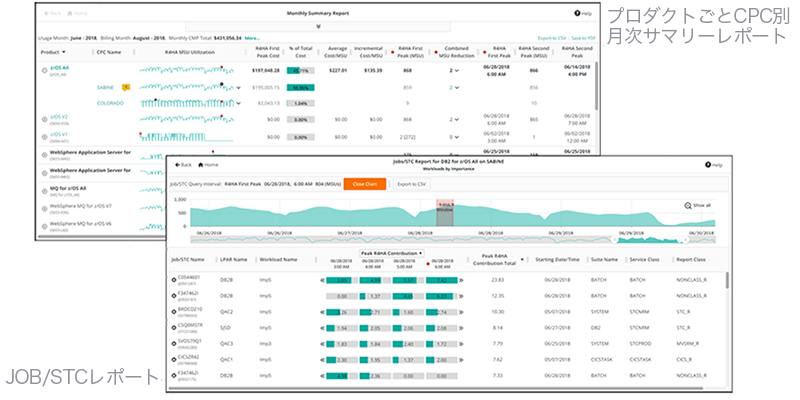
Task: Click Export to CSV in Monthly Summary
Action: pyautogui.click(x=553, y=38)
